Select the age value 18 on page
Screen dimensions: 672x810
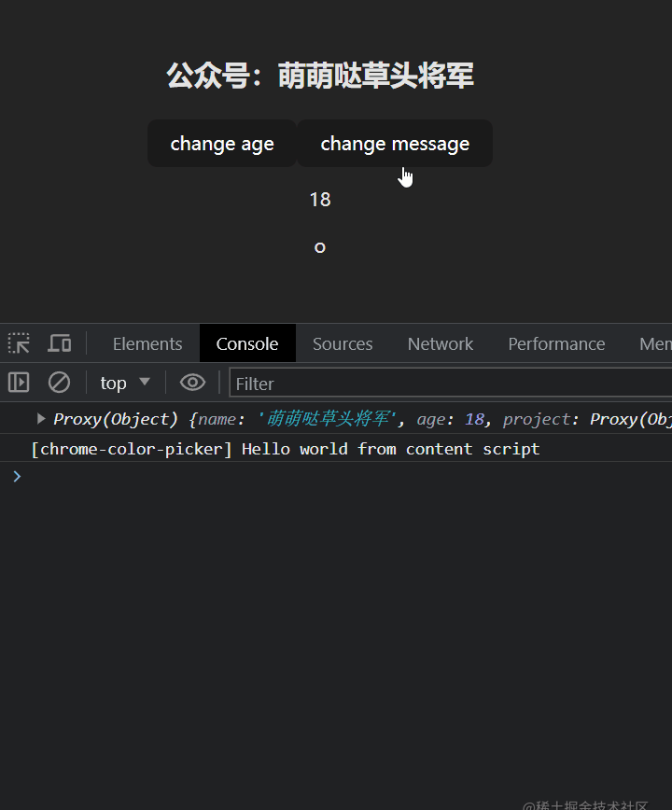coord(320,200)
